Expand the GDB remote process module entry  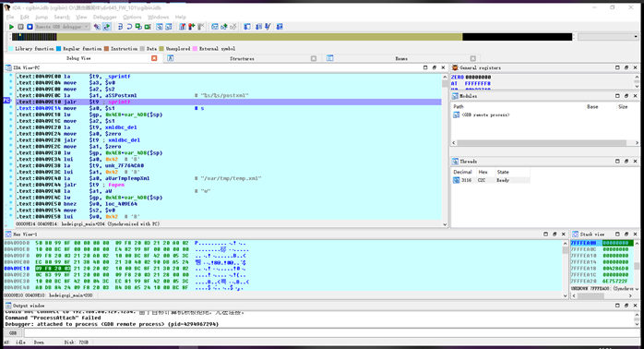coord(457,115)
